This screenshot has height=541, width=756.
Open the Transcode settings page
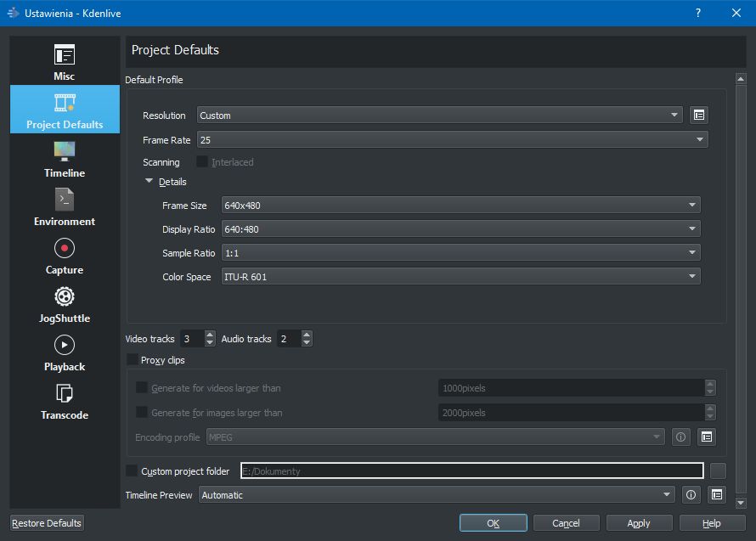point(65,400)
